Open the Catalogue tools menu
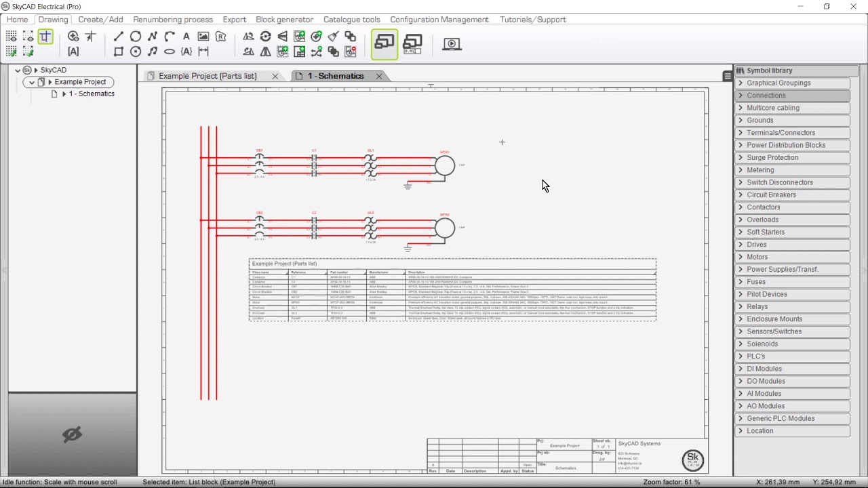Screen dimensions: 868x488 (351, 20)
